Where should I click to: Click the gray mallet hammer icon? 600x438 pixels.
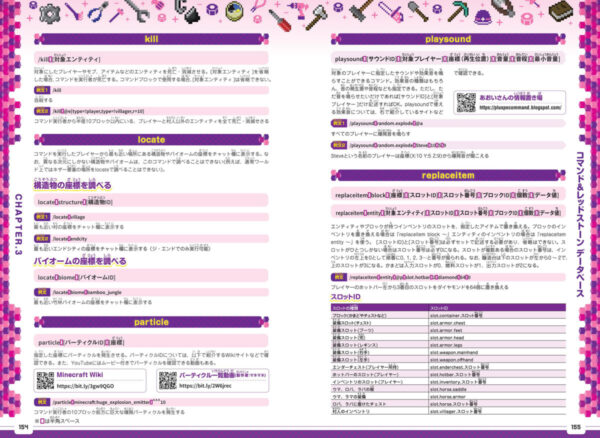(x=360, y=9)
